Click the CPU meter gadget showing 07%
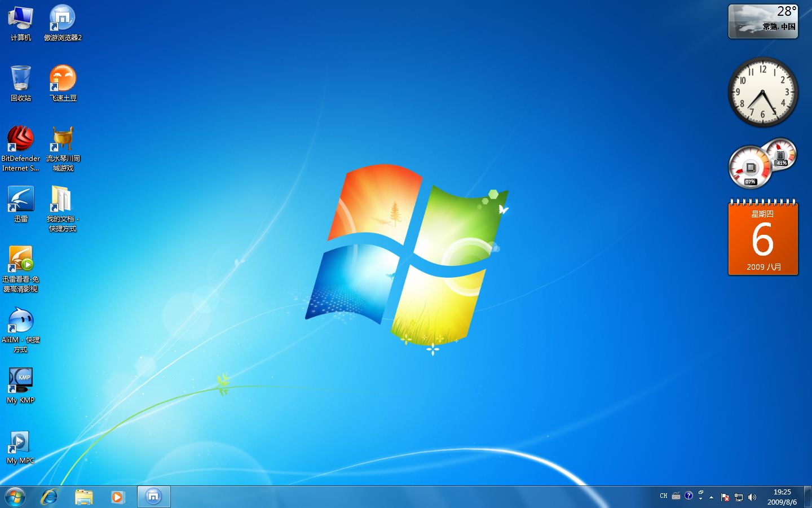Viewport: 812px width, 508px height. (x=750, y=168)
